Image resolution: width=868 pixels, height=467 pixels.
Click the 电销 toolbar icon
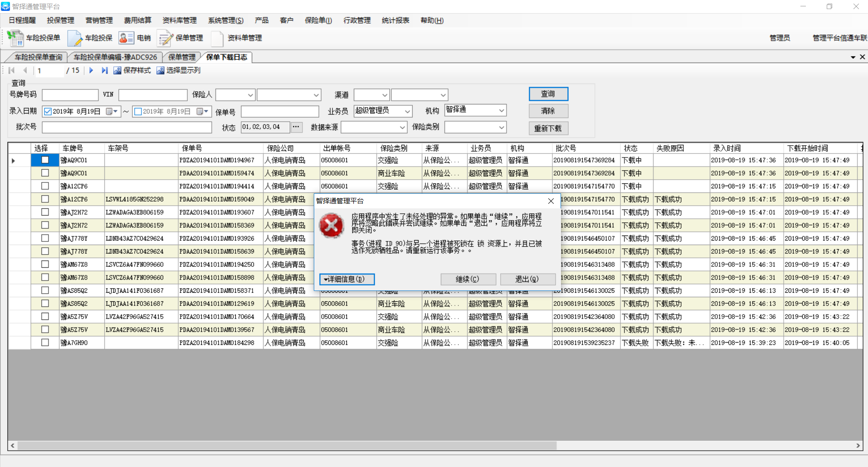tap(126, 38)
